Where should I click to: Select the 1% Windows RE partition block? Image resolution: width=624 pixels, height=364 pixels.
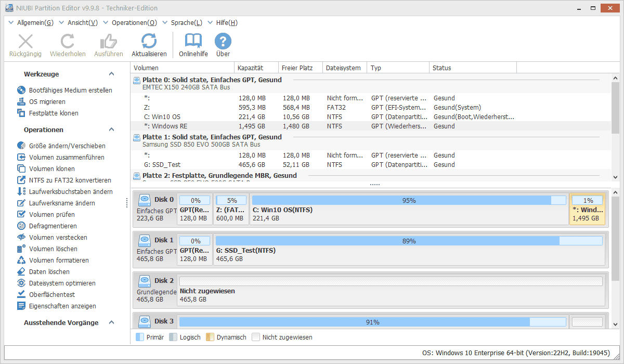tap(587, 209)
